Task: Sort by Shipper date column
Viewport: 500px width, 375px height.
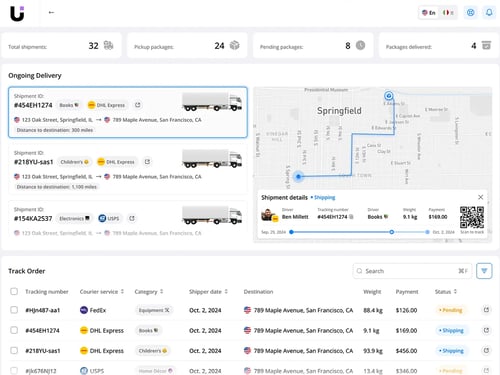Action: (x=208, y=292)
